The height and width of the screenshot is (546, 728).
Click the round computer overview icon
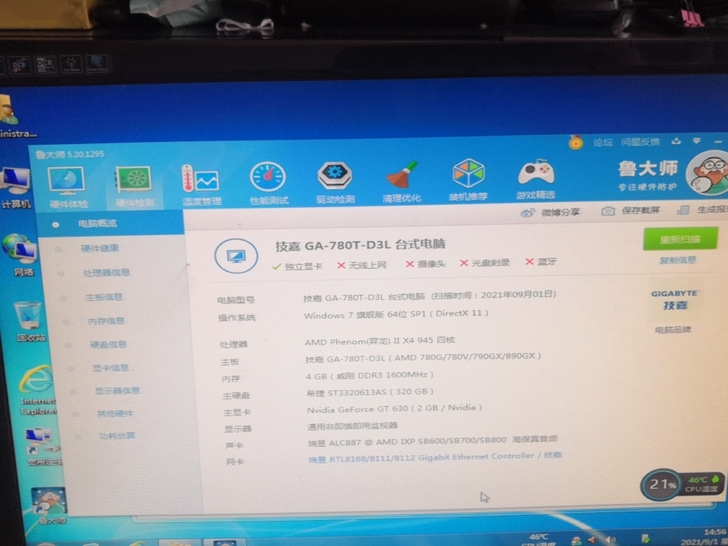pyautogui.click(x=236, y=256)
